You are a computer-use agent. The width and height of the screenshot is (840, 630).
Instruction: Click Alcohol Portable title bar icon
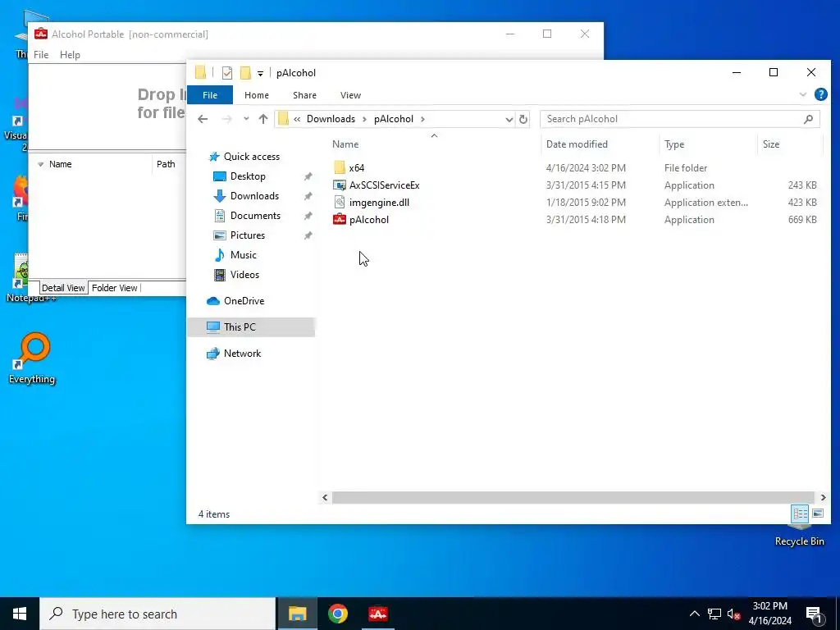(41, 34)
